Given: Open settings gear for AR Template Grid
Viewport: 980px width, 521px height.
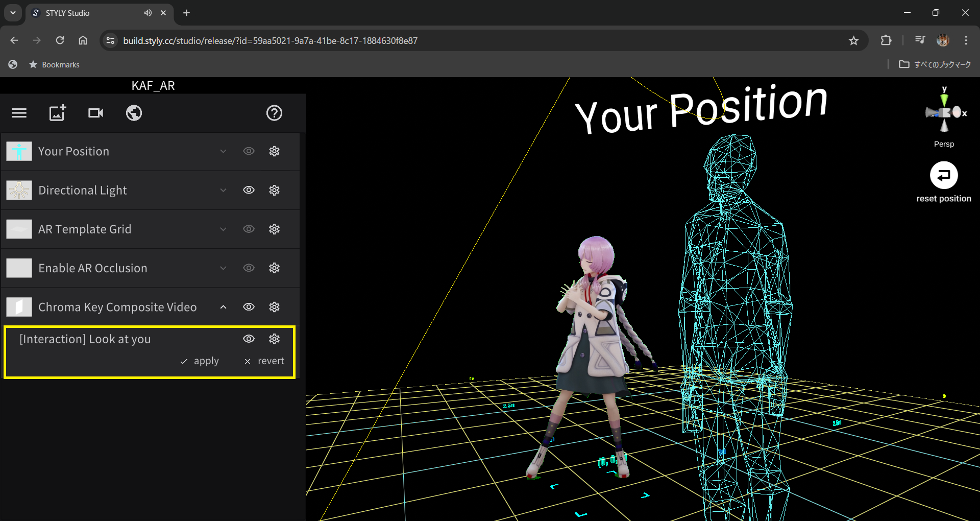Looking at the screenshot, I should point(275,229).
